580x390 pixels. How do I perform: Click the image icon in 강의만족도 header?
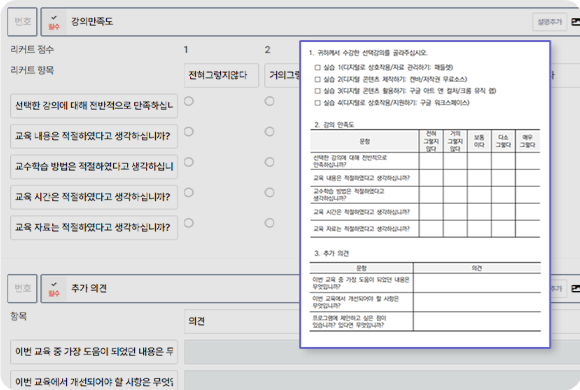(576, 22)
